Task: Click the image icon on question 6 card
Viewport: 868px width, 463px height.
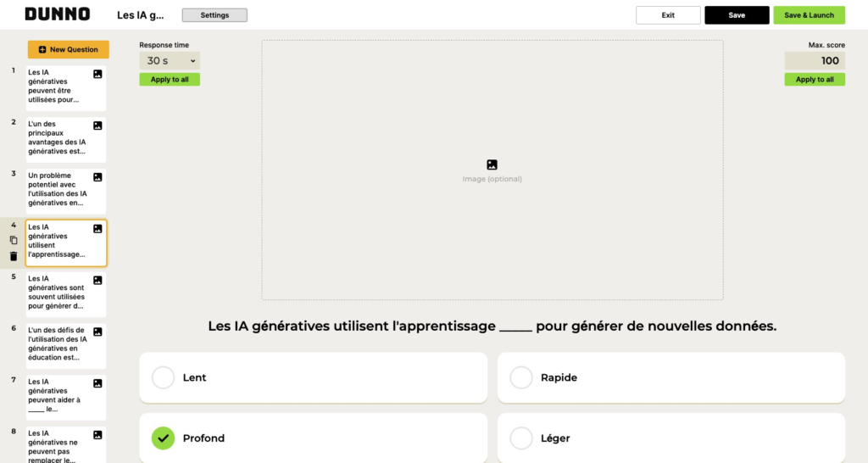Action: click(97, 332)
